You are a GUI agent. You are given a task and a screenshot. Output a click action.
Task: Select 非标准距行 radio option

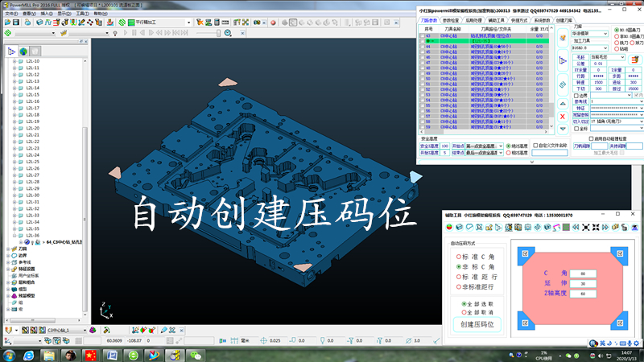[x=458, y=287]
